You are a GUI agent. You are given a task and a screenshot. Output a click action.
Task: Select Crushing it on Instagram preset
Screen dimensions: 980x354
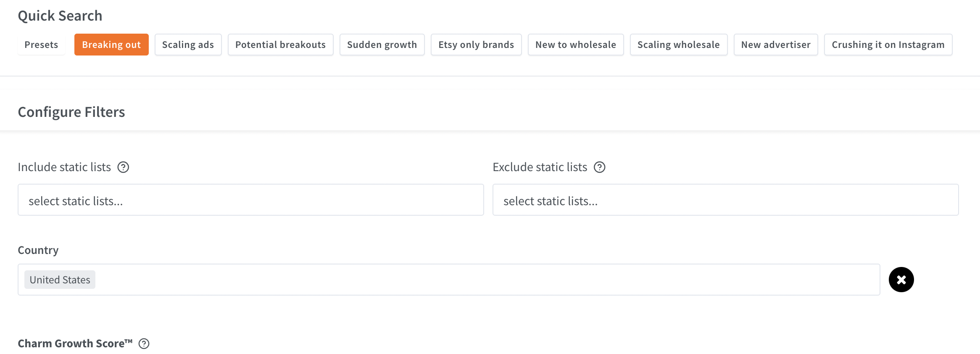888,45
